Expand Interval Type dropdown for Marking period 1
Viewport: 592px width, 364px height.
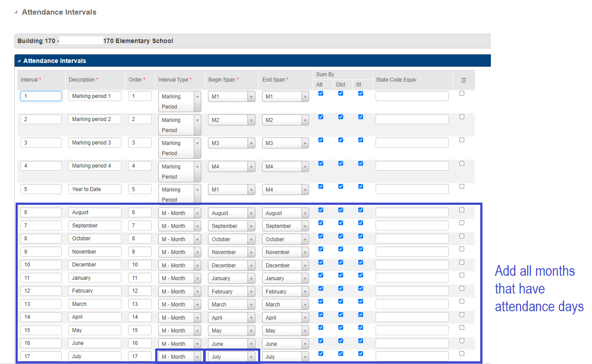point(180,102)
